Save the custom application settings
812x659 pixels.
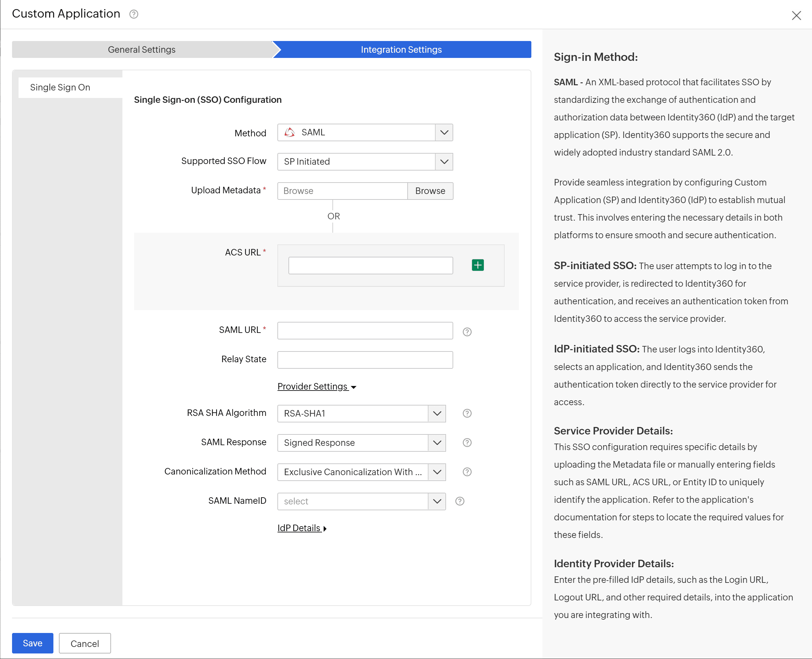pyautogui.click(x=33, y=643)
